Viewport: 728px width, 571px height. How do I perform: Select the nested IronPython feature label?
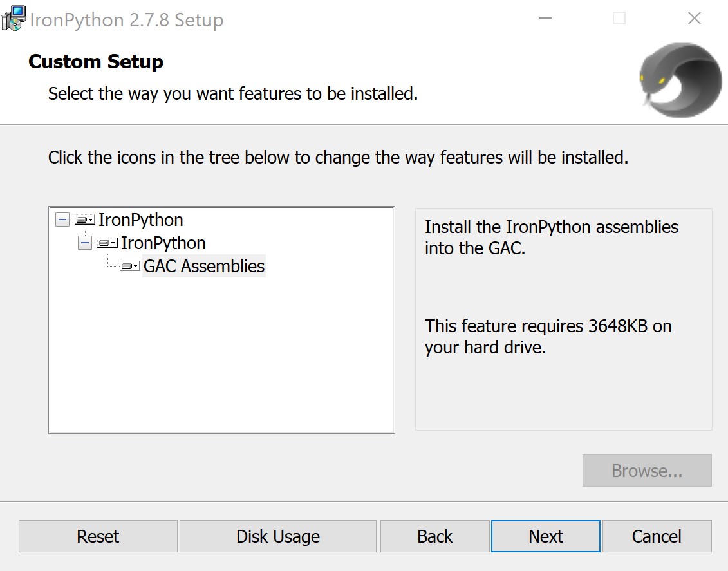click(x=163, y=243)
